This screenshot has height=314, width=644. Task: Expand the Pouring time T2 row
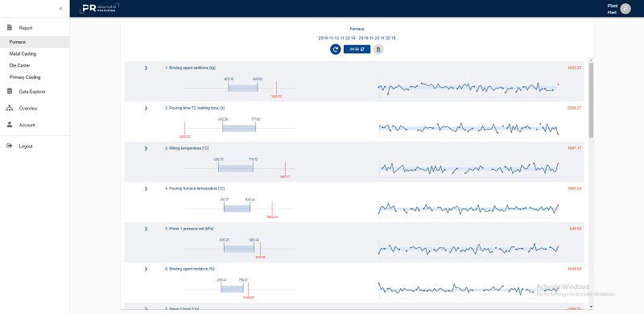click(x=146, y=108)
